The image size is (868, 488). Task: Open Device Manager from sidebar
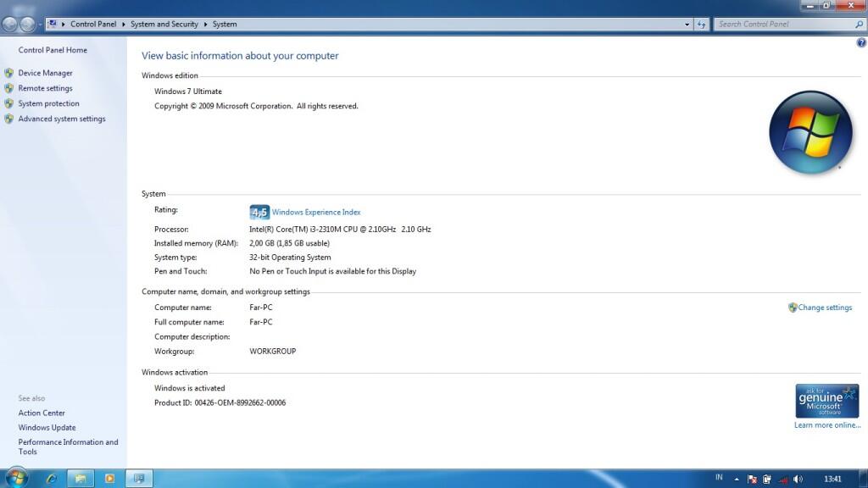(46, 73)
